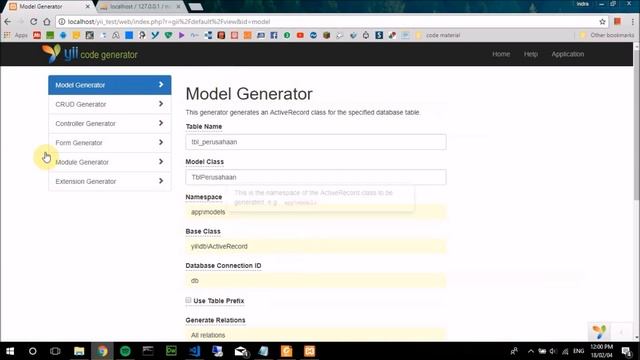Go back using the browser back arrow
Screen dimensions: 640x360
(8, 22)
